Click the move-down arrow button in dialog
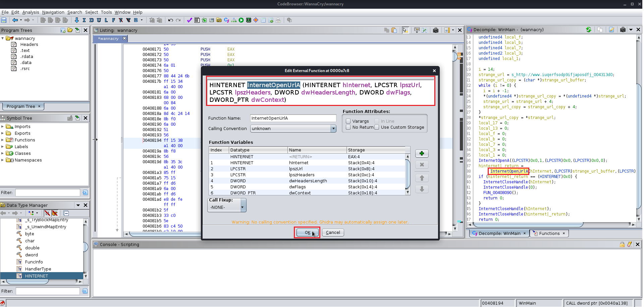Screen dimensions: 644x307 click(x=422, y=189)
